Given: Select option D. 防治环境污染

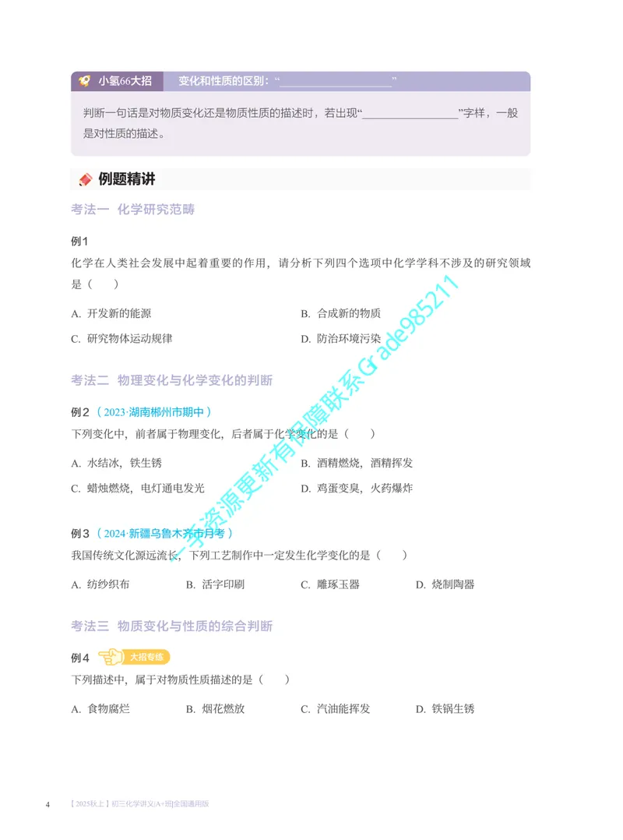Looking at the screenshot, I should [340, 338].
